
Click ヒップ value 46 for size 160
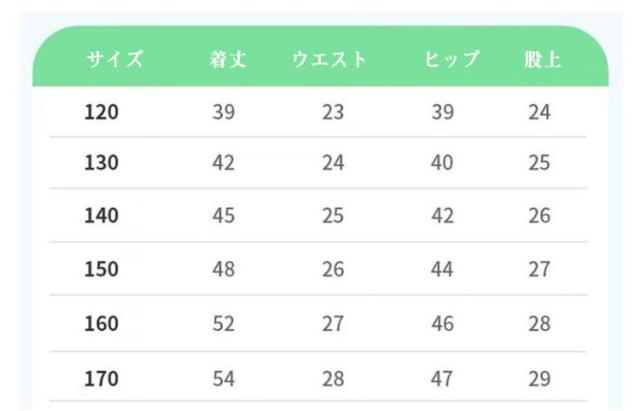tap(442, 324)
